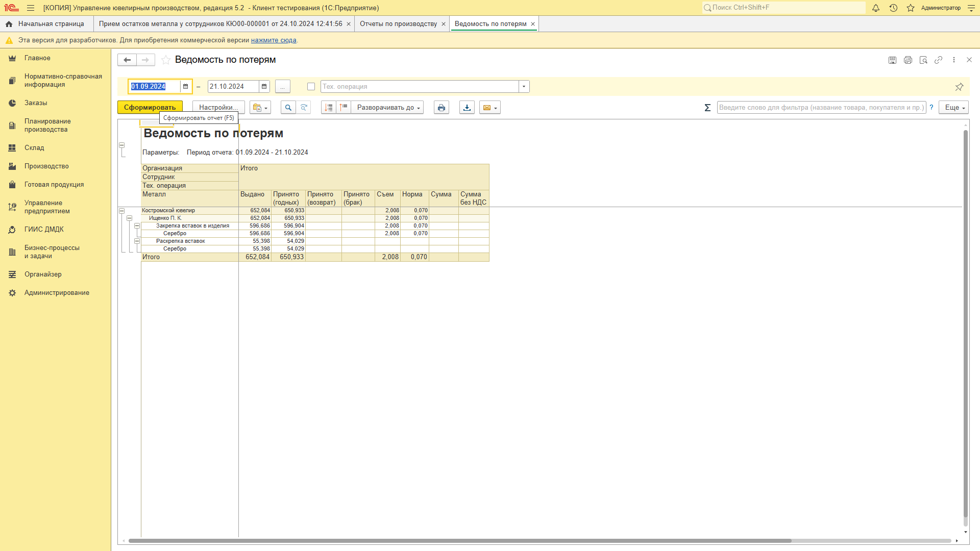Open the three-dots more actions menu
Screen dimensions: 980x551
coord(954,60)
